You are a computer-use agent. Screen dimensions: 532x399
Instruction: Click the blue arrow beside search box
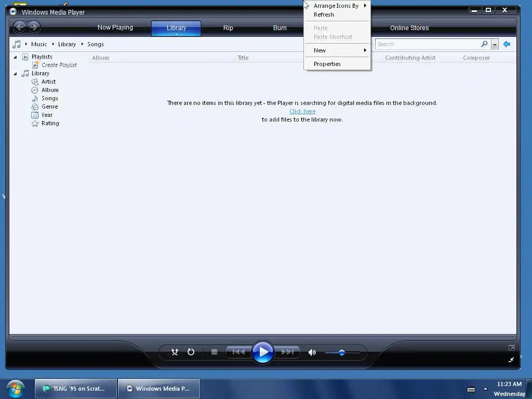point(507,44)
